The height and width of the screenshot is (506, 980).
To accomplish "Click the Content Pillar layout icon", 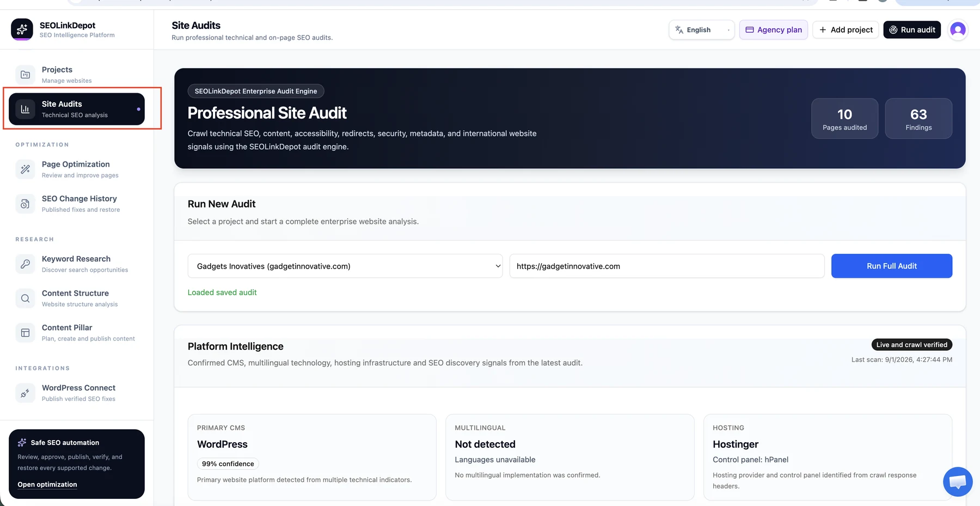I will click(25, 332).
